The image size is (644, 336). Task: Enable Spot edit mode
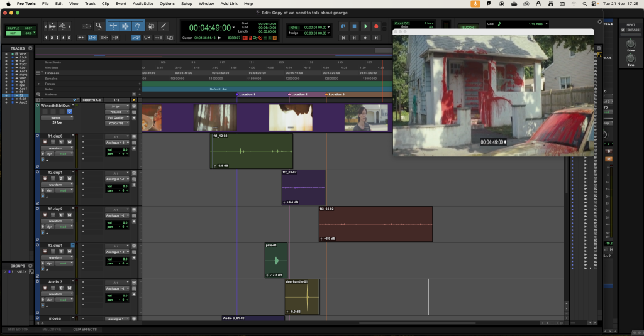click(28, 28)
